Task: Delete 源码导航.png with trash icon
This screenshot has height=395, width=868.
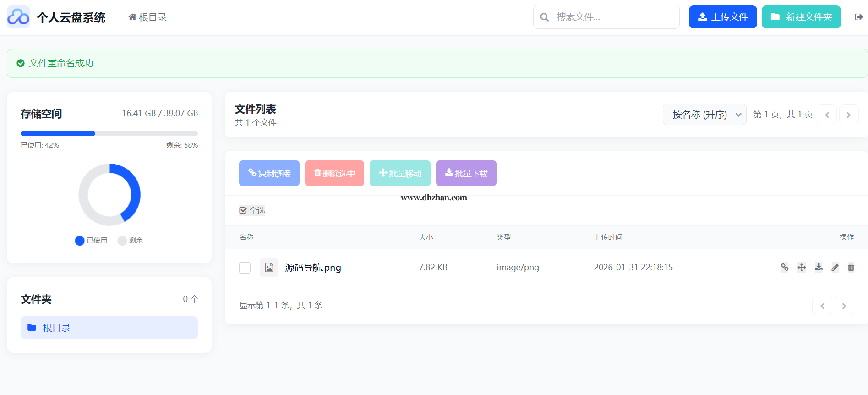Action: pos(851,267)
